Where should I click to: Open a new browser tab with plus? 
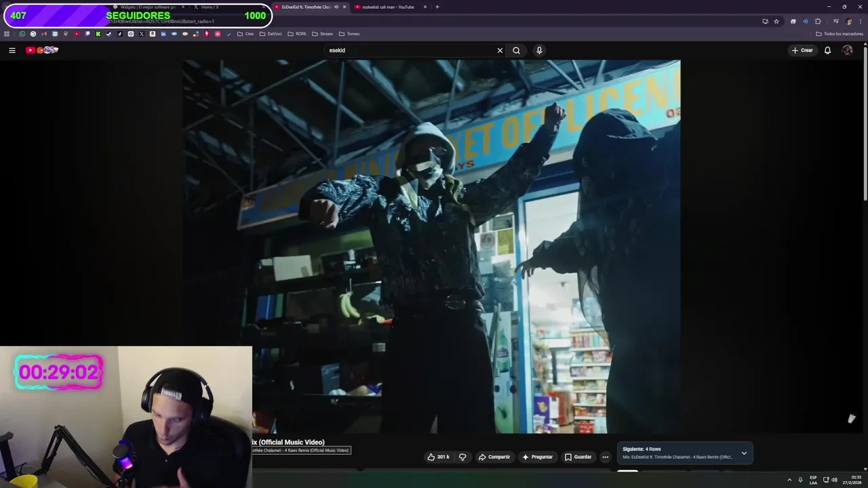point(437,7)
